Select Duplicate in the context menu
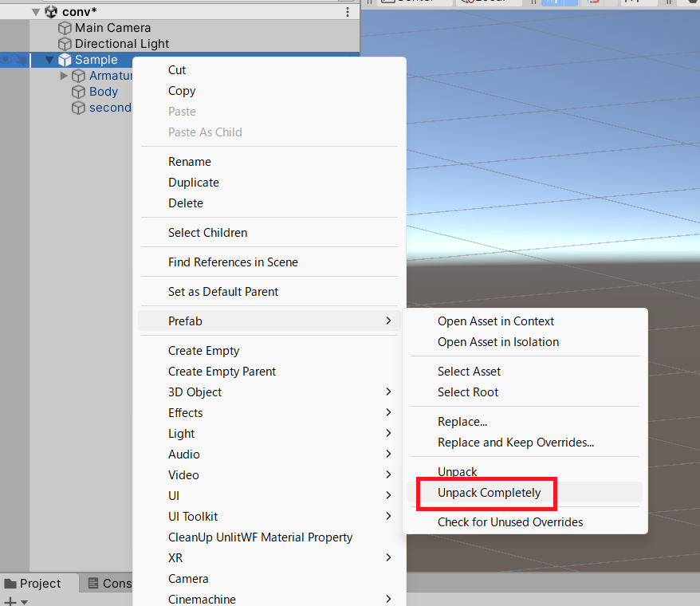The height and width of the screenshot is (606, 700). click(193, 183)
